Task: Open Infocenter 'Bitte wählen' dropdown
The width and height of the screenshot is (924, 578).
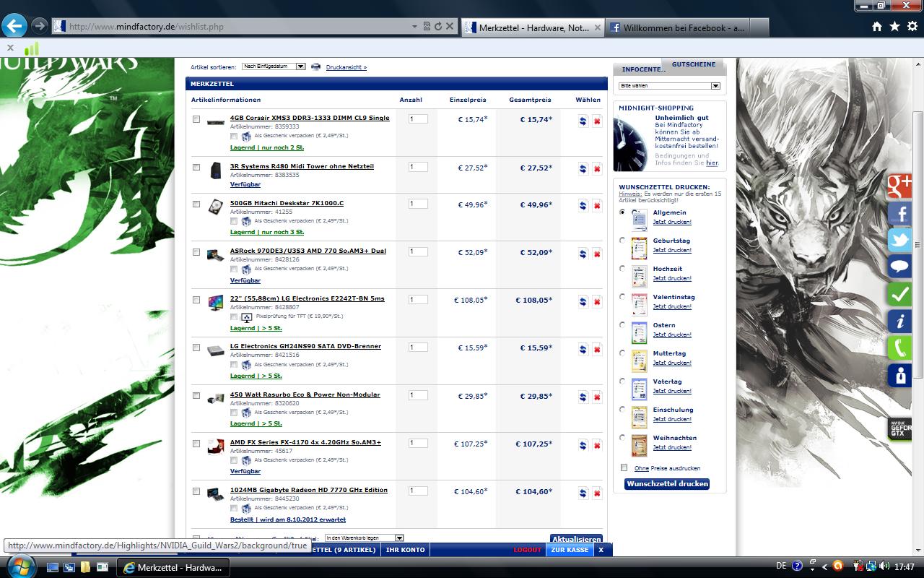Action: (669, 86)
